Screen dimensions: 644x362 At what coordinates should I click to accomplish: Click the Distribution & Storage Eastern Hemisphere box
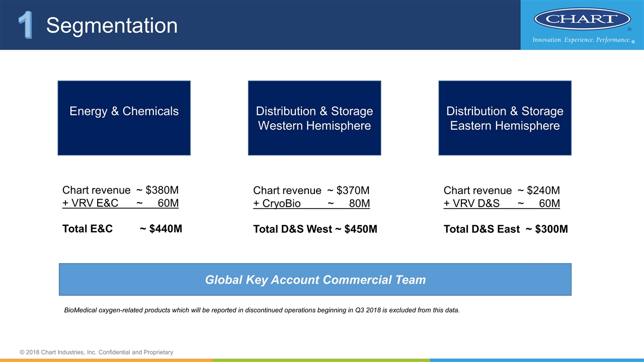[x=505, y=118]
